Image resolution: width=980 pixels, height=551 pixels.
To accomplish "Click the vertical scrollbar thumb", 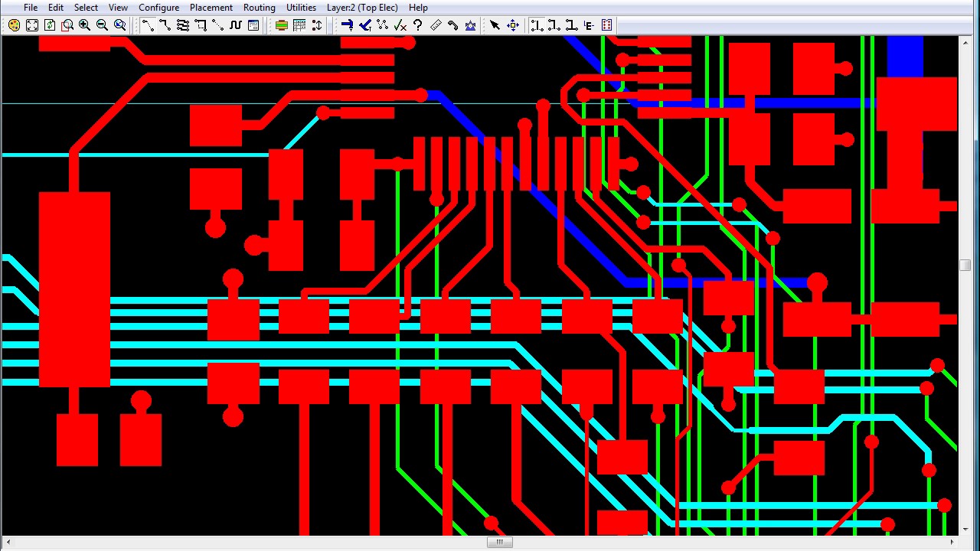I will (x=965, y=266).
